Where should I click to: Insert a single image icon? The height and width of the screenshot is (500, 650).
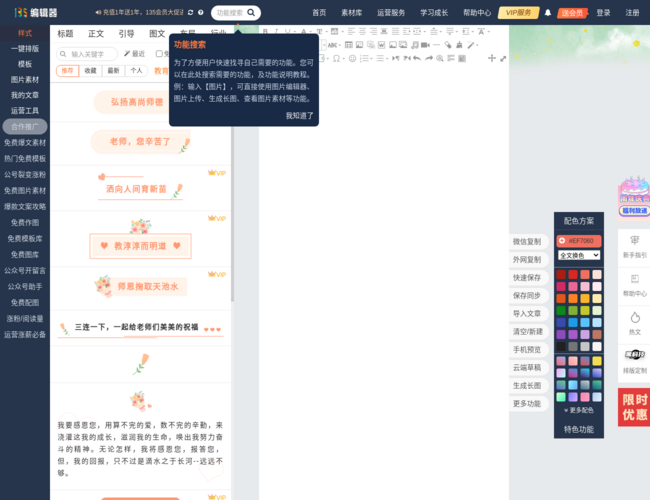(x=393, y=45)
